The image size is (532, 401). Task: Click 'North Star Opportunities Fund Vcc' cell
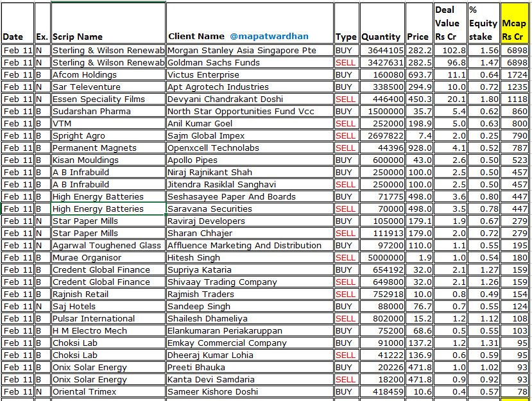(250, 111)
